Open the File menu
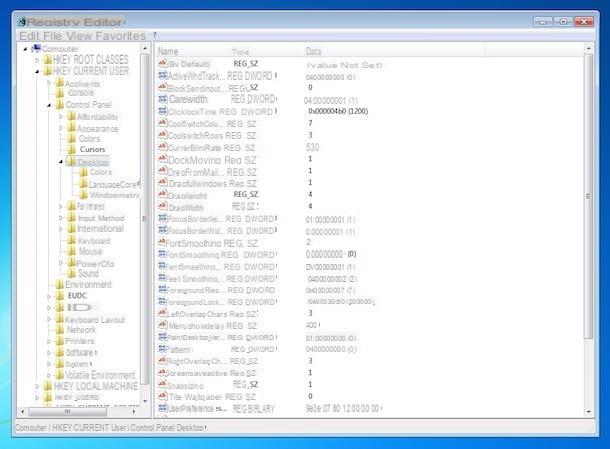The height and width of the screenshot is (449, 610). coord(53,36)
